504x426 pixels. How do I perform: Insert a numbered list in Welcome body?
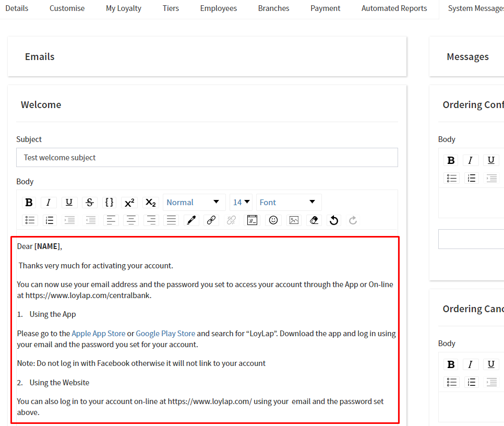[50, 220]
